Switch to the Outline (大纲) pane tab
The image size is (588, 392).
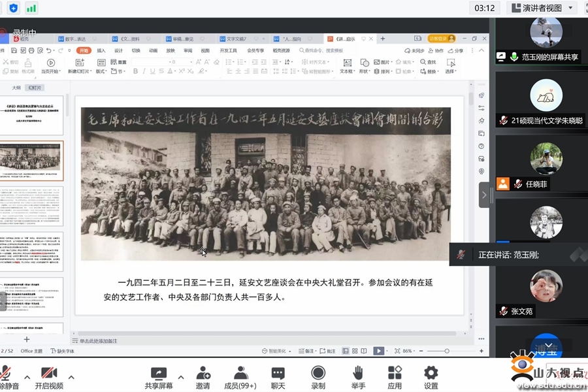tap(16, 87)
